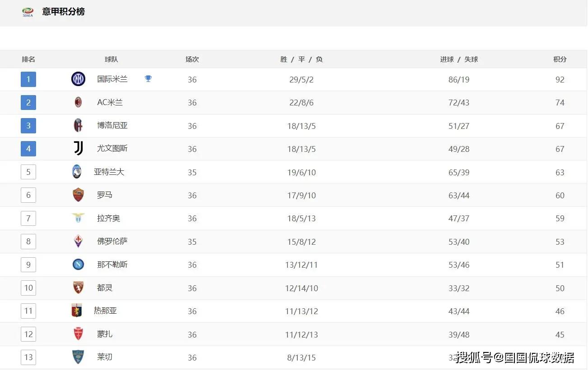588x370 pixels.
Task: Open the AC米兰 team name
Action: (x=110, y=102)
